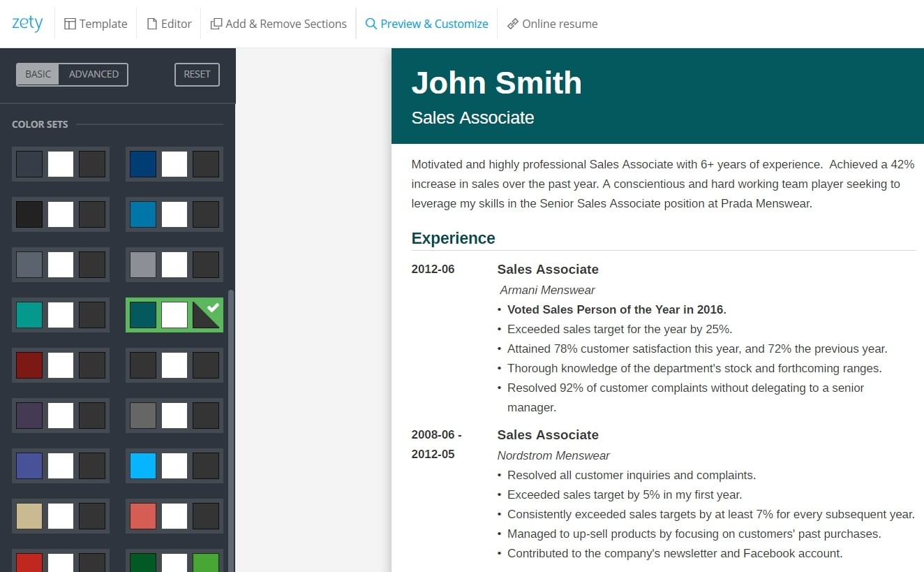This screenshot has width=924, height=572.
Task: Click 'Voted Sales Person of the Year' bullet
Action: (x=616, y=309)
